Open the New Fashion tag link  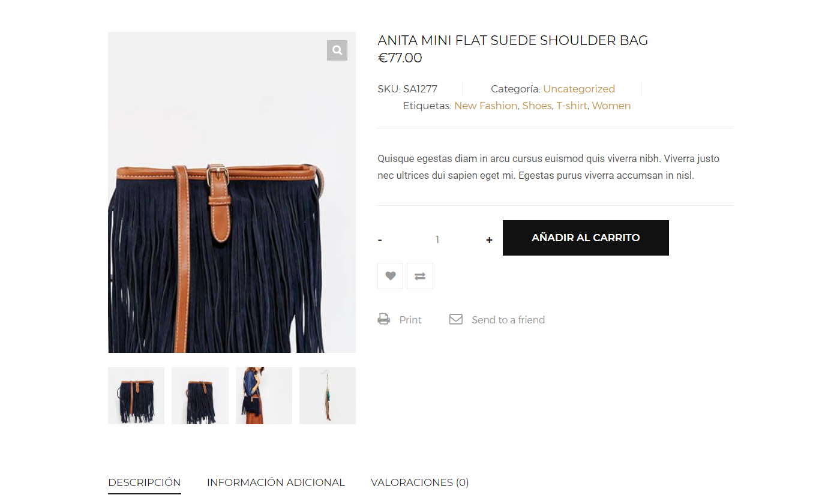(x=485, y=106)
